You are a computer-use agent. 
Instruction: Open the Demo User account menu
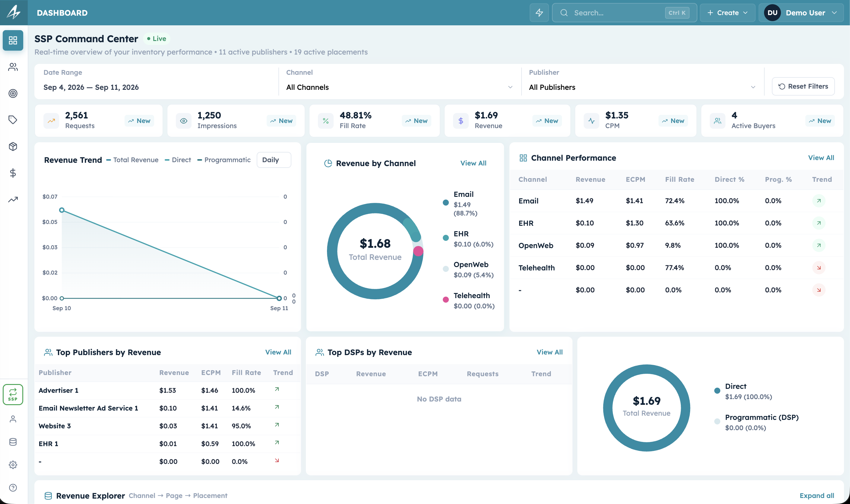[x=801, y=13]
